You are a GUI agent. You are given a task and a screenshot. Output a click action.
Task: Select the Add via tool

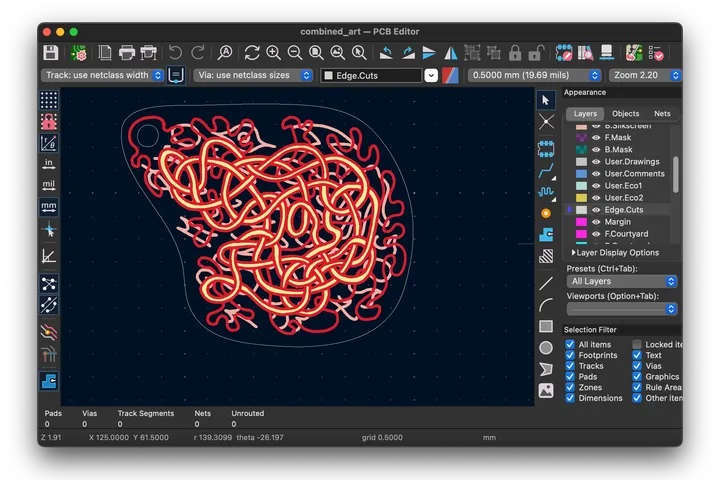546,213
